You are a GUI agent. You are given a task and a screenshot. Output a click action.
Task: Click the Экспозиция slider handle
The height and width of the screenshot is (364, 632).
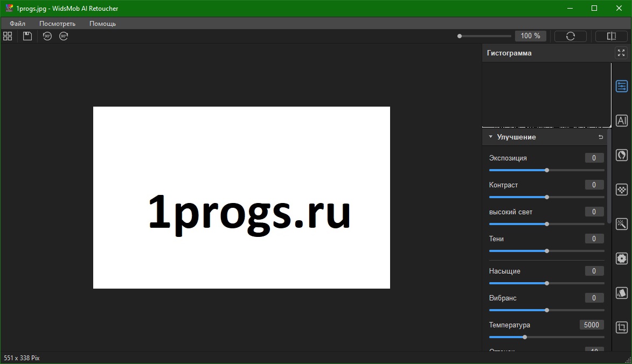pyautogui.click(x=547, y=170)
